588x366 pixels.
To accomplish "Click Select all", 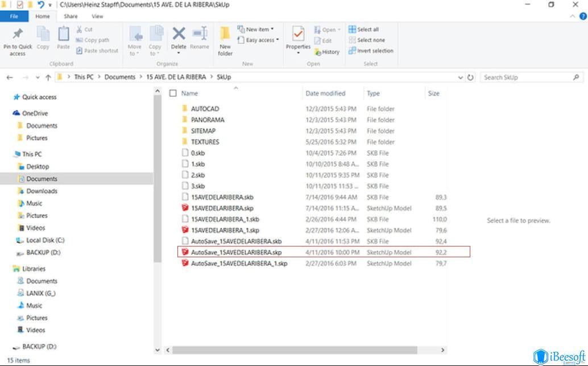I will [x=363, y=29].
